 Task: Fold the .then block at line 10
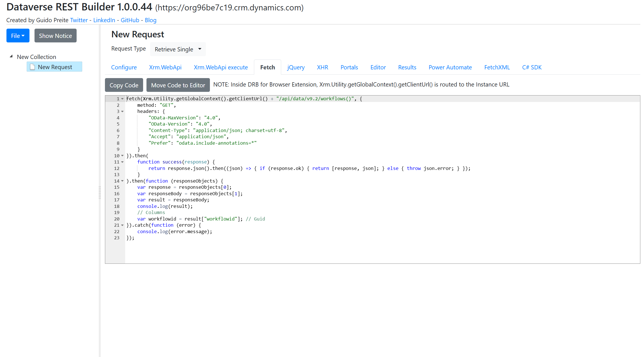click(x=122, y=156)
